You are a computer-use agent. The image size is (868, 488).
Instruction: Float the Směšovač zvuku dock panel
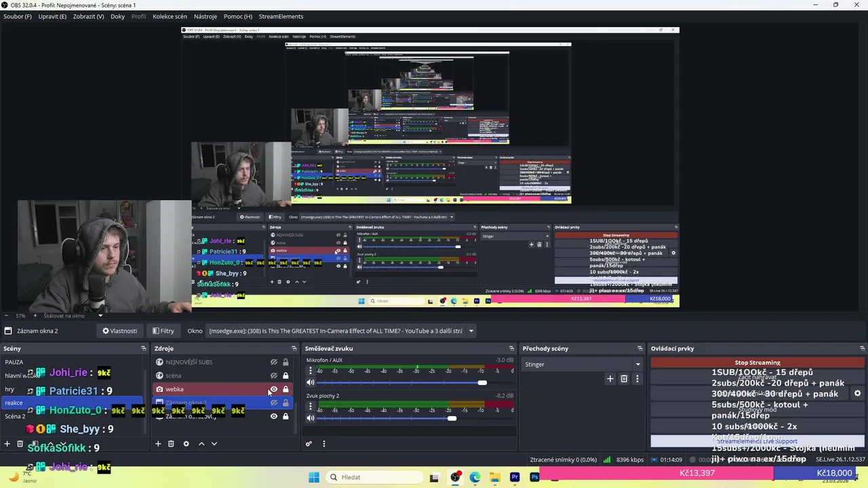(x=511, y=348)
